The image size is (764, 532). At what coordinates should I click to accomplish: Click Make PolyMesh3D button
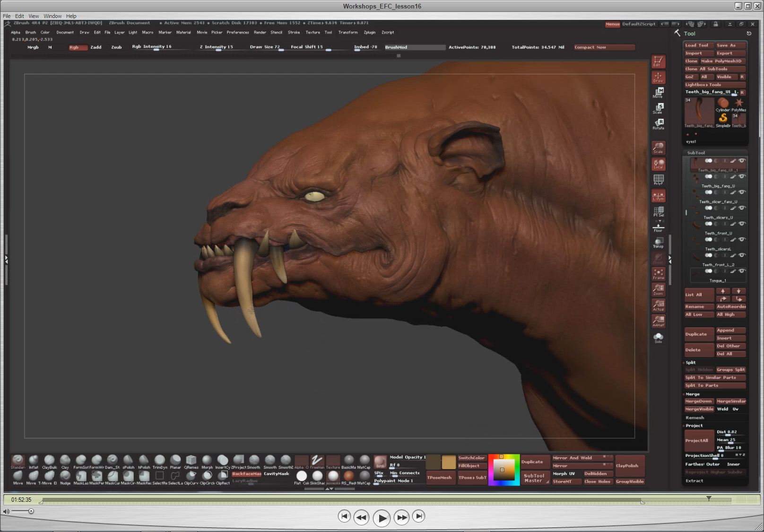tap(723, 61)
